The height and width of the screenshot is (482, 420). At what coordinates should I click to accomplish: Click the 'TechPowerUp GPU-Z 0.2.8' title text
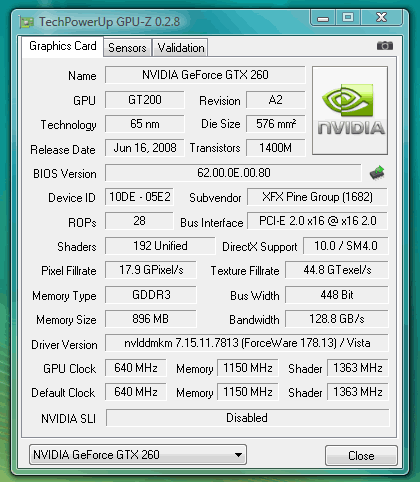(110, 22)
